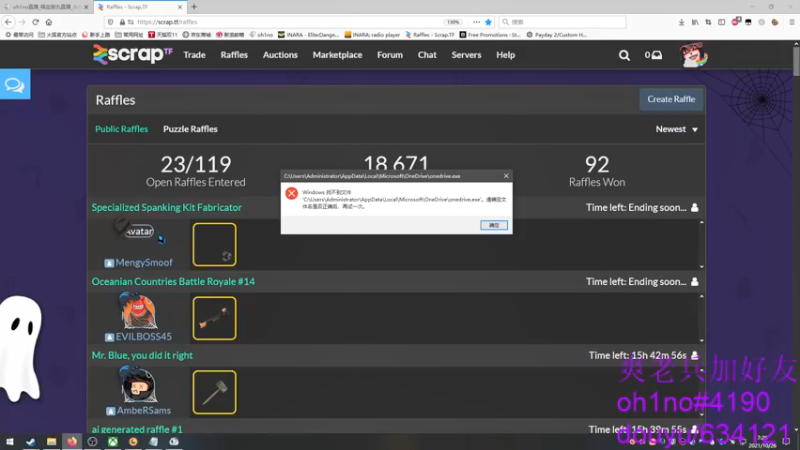Click AmbeRSams raffle hammer item
Image resolution: width=800 pixels, height=450 pixels.
pyautogui.click(x=214, y=392)
